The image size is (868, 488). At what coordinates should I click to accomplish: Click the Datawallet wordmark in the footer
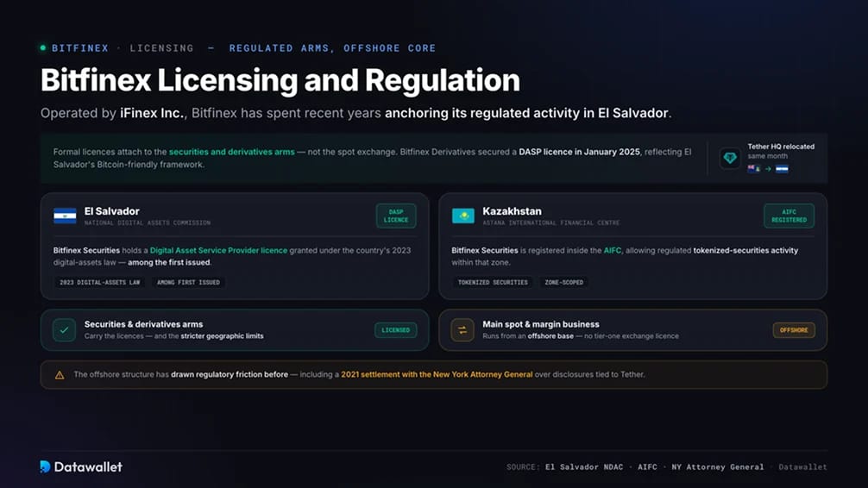click(x=88, y=467)
